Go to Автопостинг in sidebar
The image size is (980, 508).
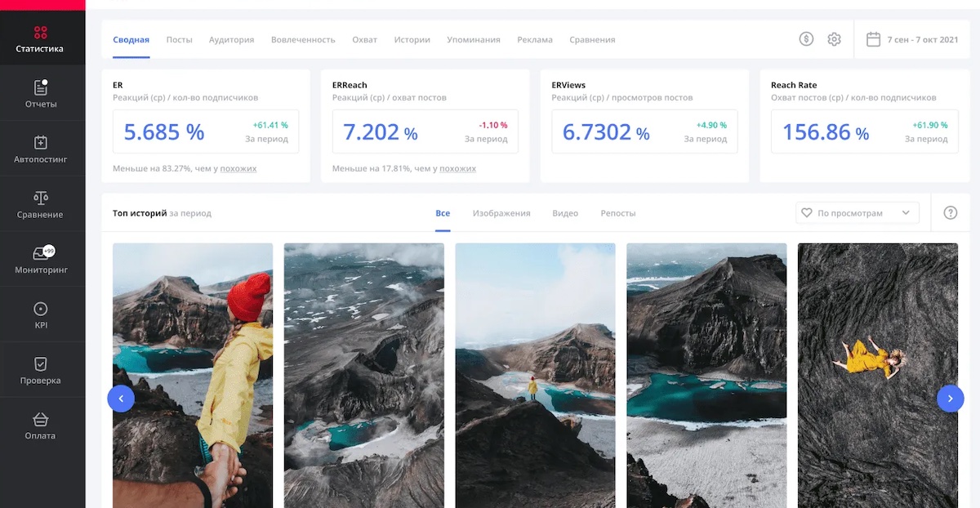pyautogui.click(x=41, y=149)
